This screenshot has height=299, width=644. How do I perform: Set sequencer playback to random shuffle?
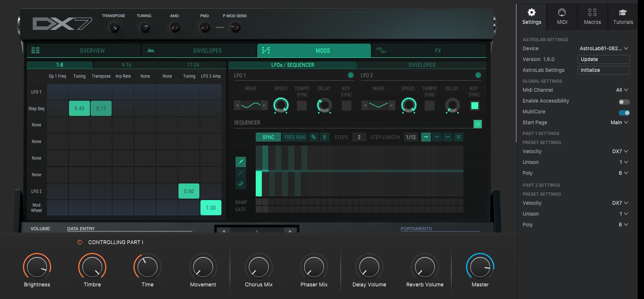pyautogui.click(x=458, y=137)
